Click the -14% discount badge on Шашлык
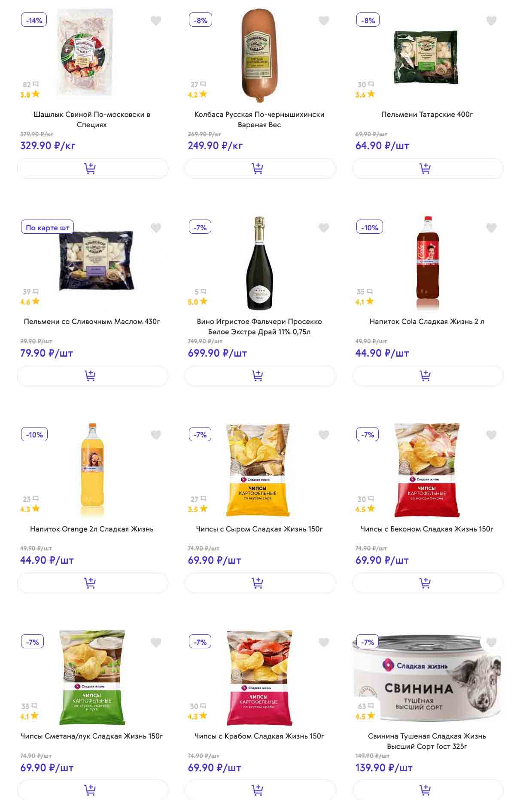The width and height of the screenshot is (532, 800). pyautogui.click(x=34, y=20)
